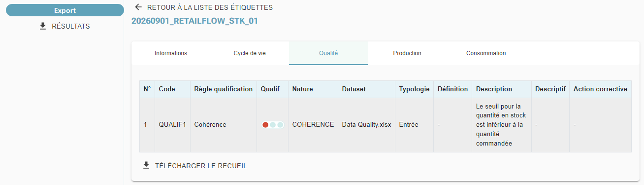Screen dimensions: 644x185
Task: Click the Nature column header
Action: pos(313,89)
